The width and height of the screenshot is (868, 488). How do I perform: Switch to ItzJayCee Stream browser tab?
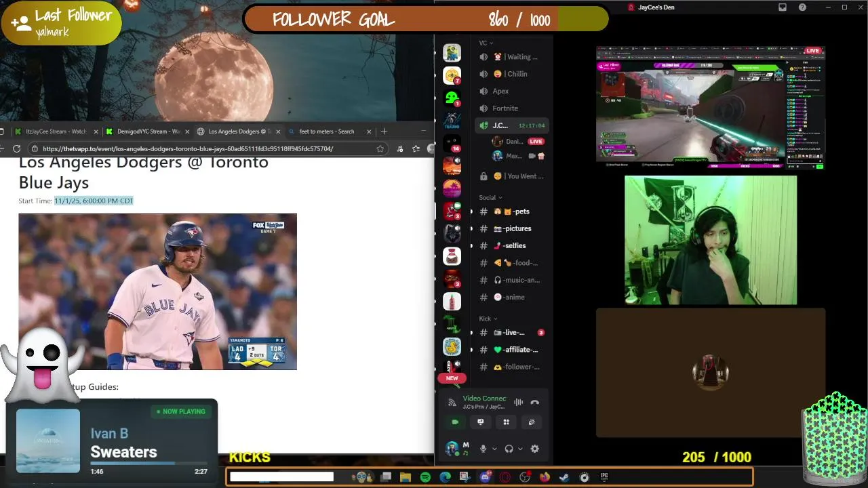coord(56,131)
